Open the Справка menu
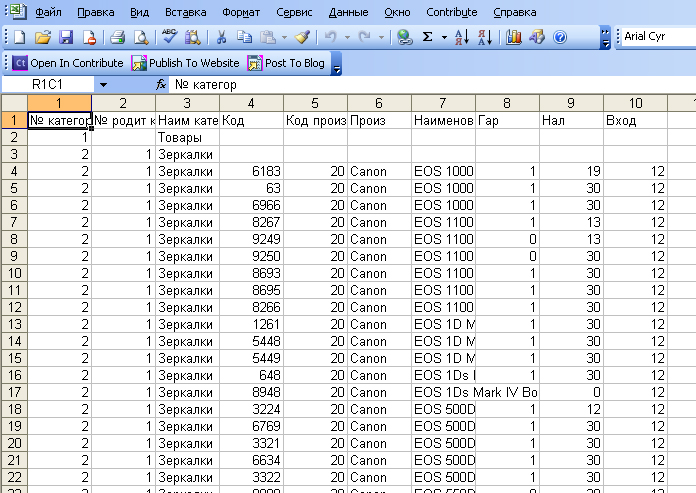Screen dimensions: 696x493 pyautogui.click(x=514, y=12)
